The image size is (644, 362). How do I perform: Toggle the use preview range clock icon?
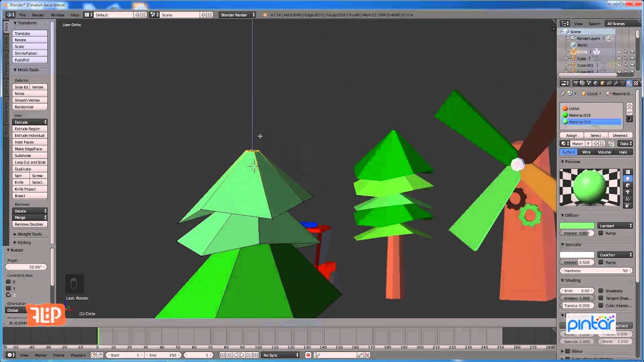pyautogui.click(x=94, y=355)
